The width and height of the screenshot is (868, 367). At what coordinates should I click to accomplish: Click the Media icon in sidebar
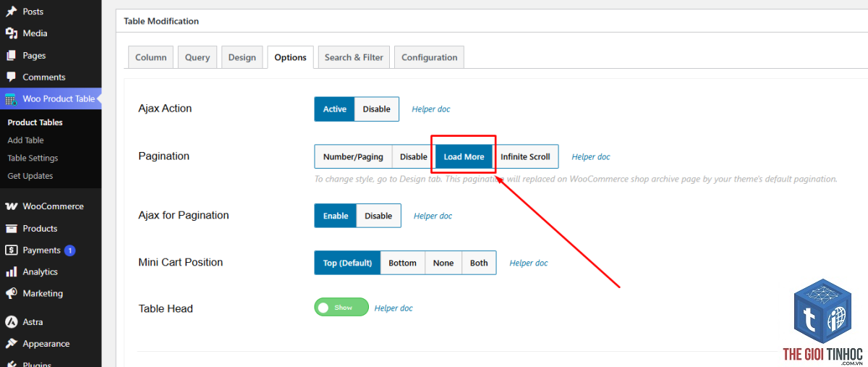pyautogui.click(x=12, y=33)
